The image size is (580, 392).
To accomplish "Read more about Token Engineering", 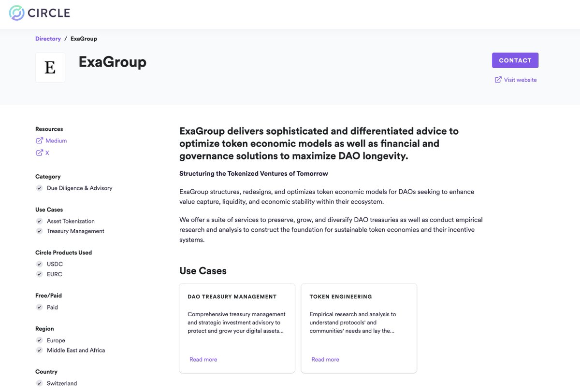I will pyautogui.click(x=325, y=360).
